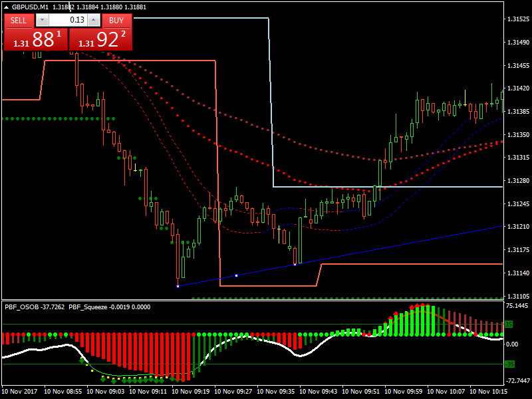Click the BUY one-click trading button

(117, 21)
